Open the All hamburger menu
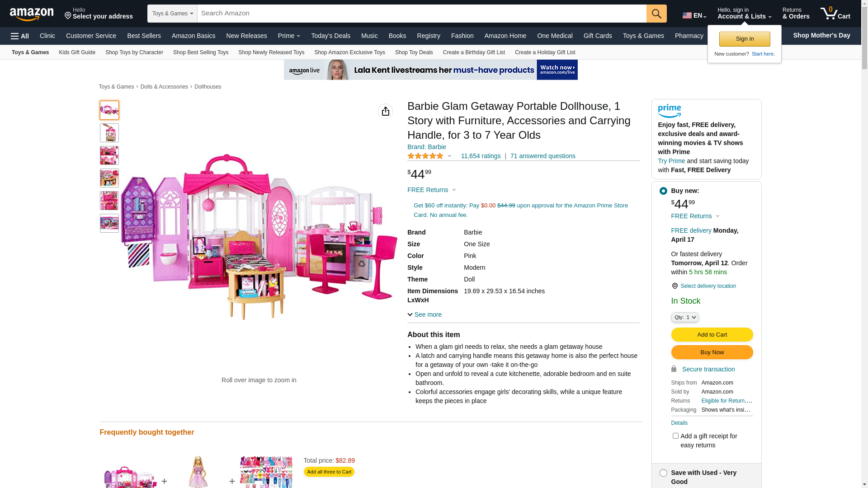The height and width of the screenshot is (488, 868). 20,36
